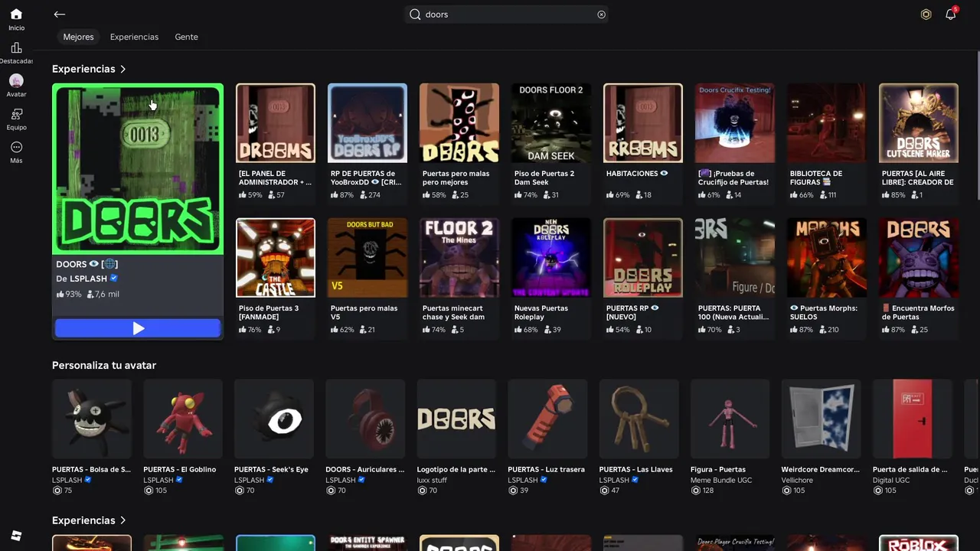This screenshot has height=551, width=980.
Task: Select PUERTAS - Luz trasera flashlight item
Action: click(x=547, y=438)
